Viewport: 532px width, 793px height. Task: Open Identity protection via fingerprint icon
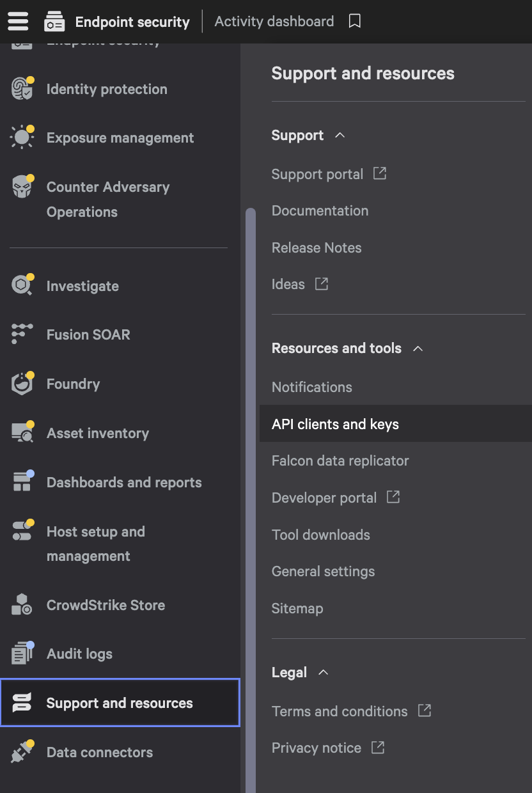(x=22, y=89)
